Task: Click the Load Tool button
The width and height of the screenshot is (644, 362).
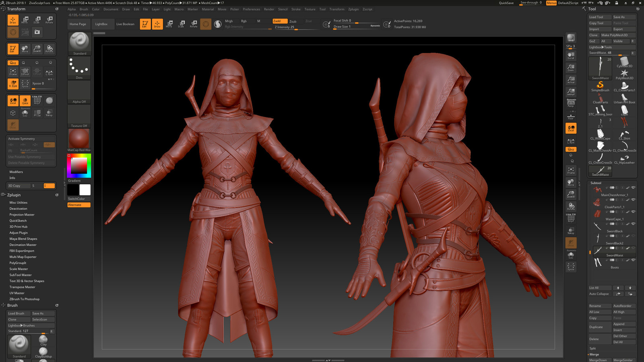Action: [x=600, y=17]
